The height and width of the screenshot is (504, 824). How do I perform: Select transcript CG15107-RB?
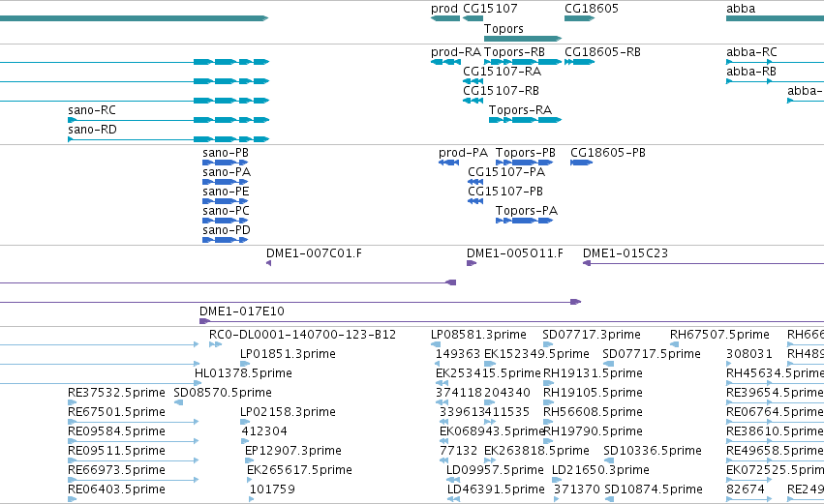tap(473, 101)
